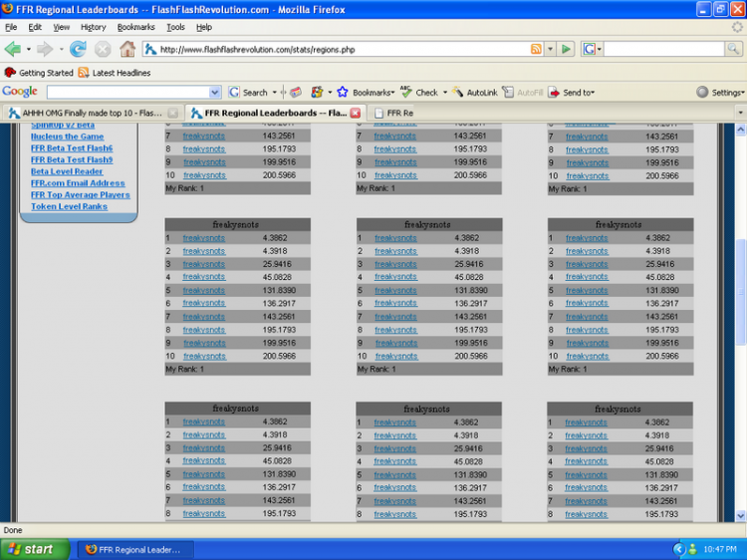Screen dimensions: 747x560
Task: Open the Token Level Ranks link
Action: 69,206
